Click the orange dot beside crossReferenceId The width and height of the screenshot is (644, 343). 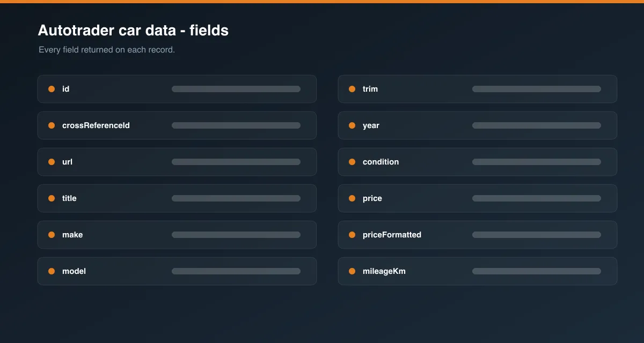coord(52,125)
